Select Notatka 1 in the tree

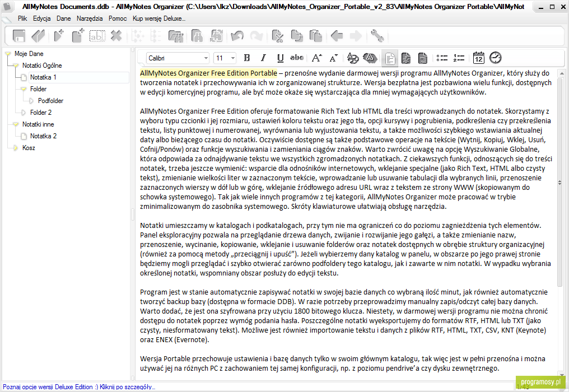click(x=43, y=77)
